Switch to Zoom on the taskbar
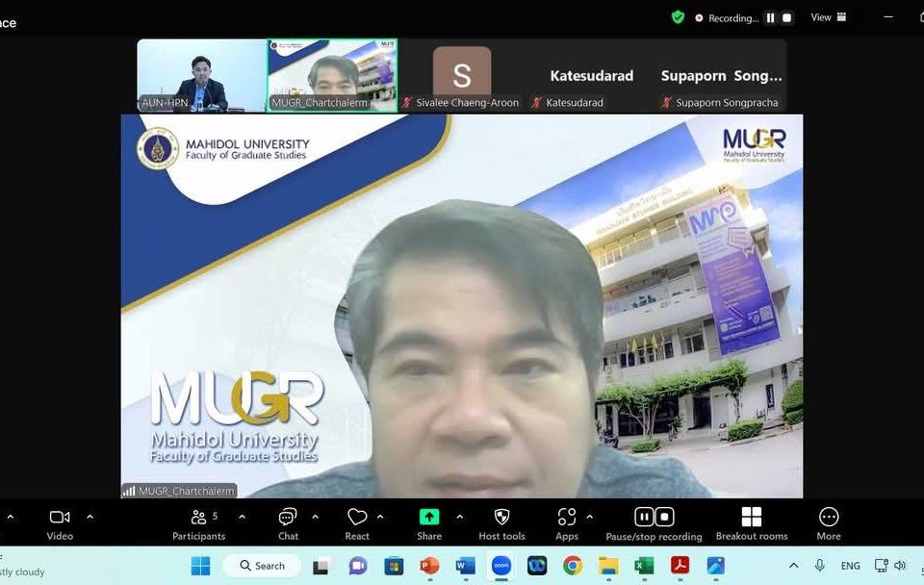The image size is (924, 585). 501,566
